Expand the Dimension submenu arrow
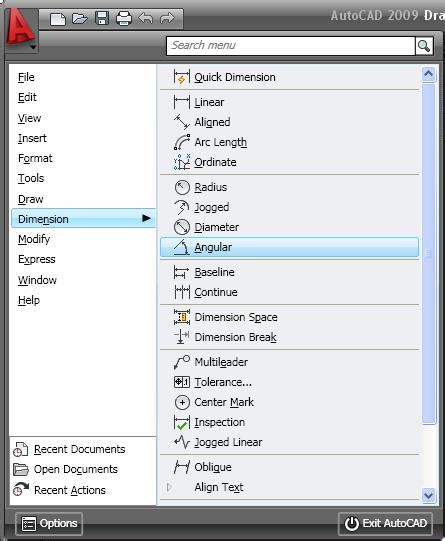 click(x=146, y=218)
